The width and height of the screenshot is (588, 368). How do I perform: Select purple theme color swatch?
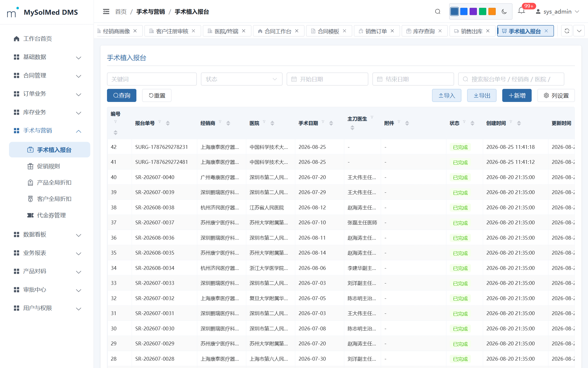(x=473, y=11)
